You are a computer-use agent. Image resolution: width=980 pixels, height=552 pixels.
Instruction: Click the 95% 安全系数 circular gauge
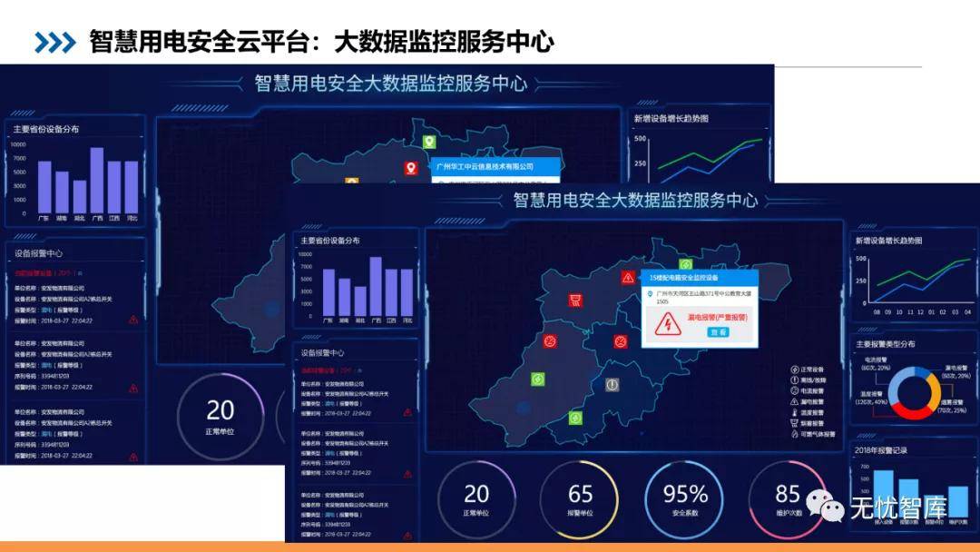(685, 498)
